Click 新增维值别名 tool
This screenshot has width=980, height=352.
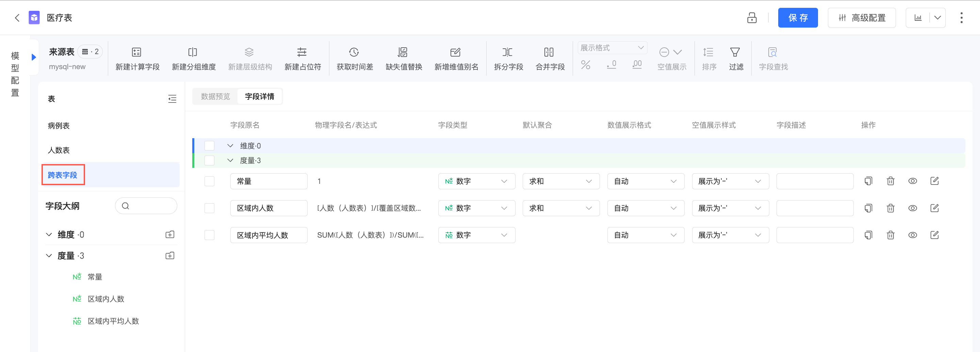[456, 59]
